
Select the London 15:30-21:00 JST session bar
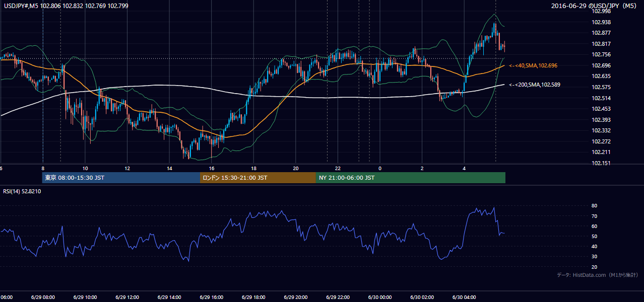click(x=258, y=178)
